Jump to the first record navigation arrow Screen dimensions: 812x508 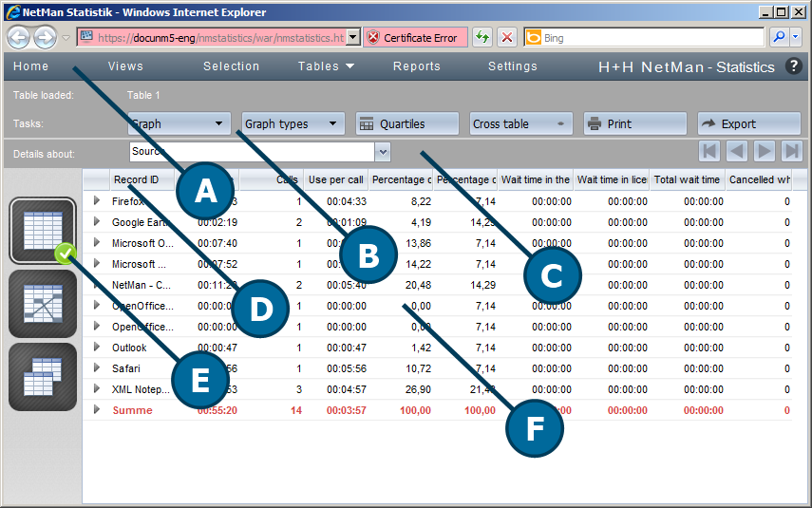tap(709, 151)
